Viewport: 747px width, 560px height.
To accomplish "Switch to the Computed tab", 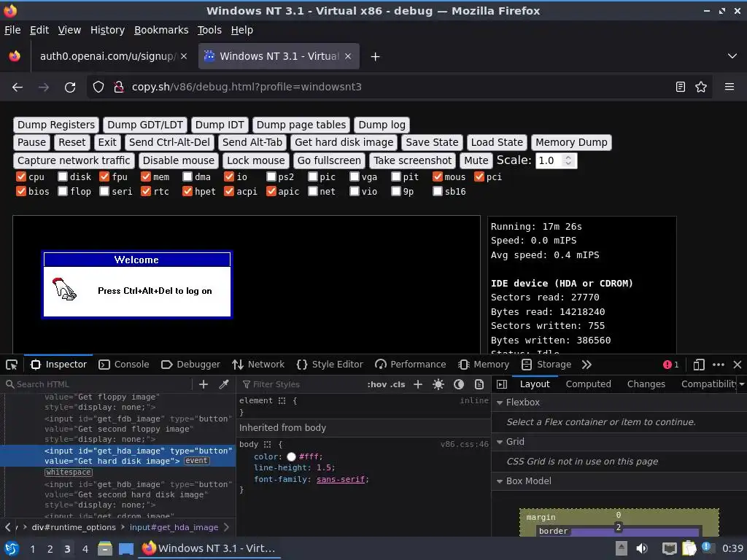I will click(x=589, y=384).
